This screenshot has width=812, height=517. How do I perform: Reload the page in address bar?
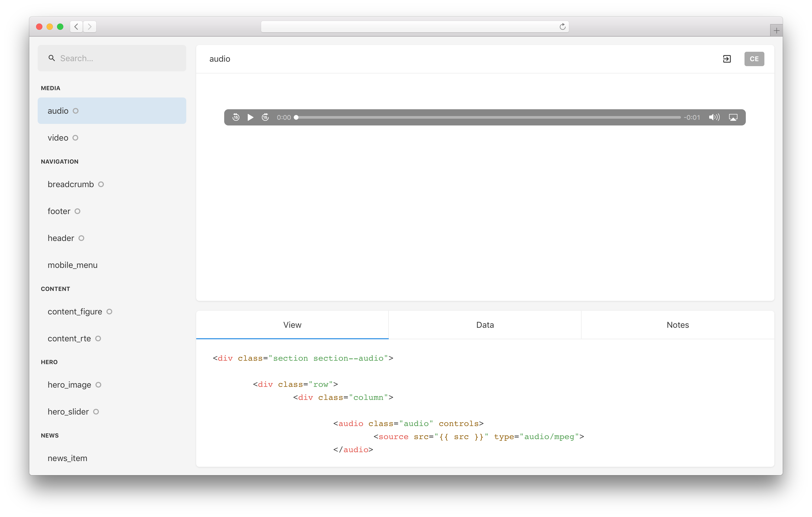(x=562, y=27)
